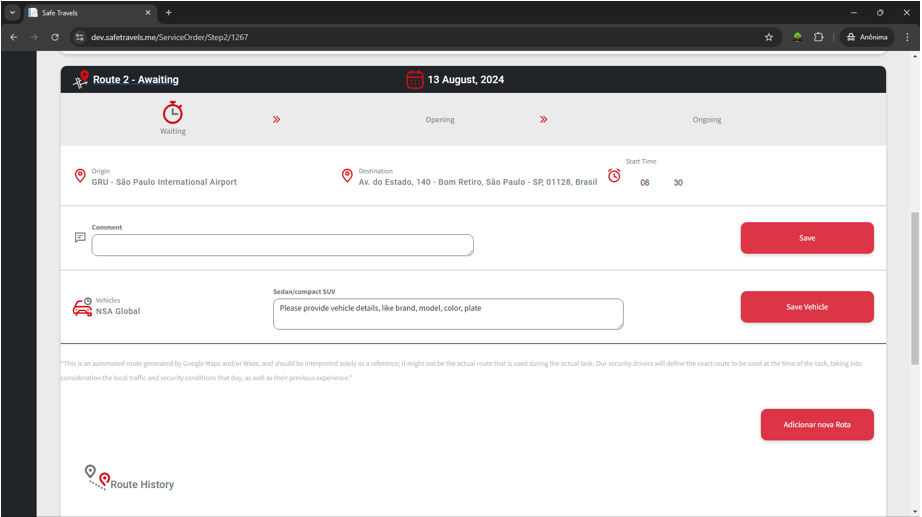Click the Origin location pin icon
Screen dimensions: 922x517
[80, 176]
